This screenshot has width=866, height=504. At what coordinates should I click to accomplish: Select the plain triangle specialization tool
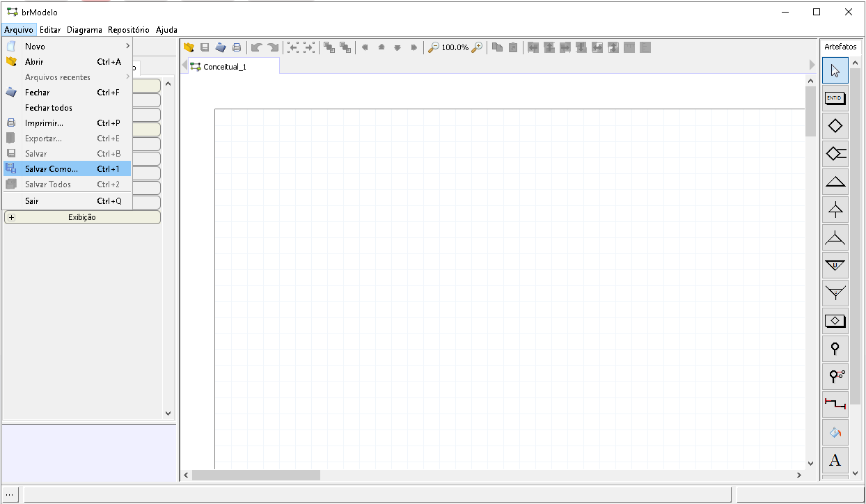coord(835,182)
